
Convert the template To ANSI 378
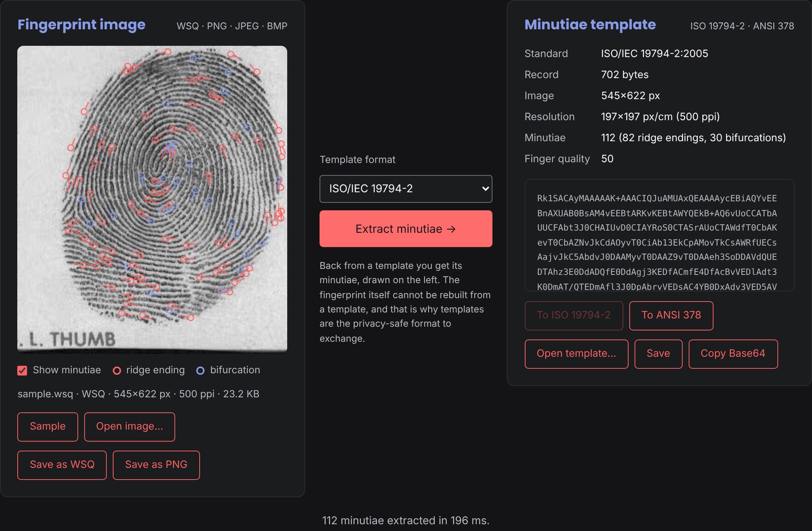(671, 315)
